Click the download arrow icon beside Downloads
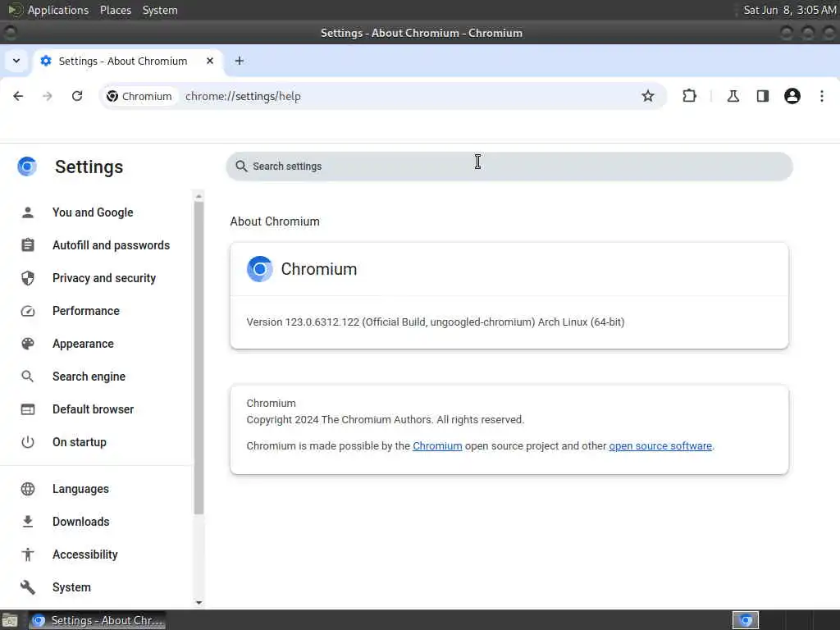The image size is (840, 630). coord(28,522)
